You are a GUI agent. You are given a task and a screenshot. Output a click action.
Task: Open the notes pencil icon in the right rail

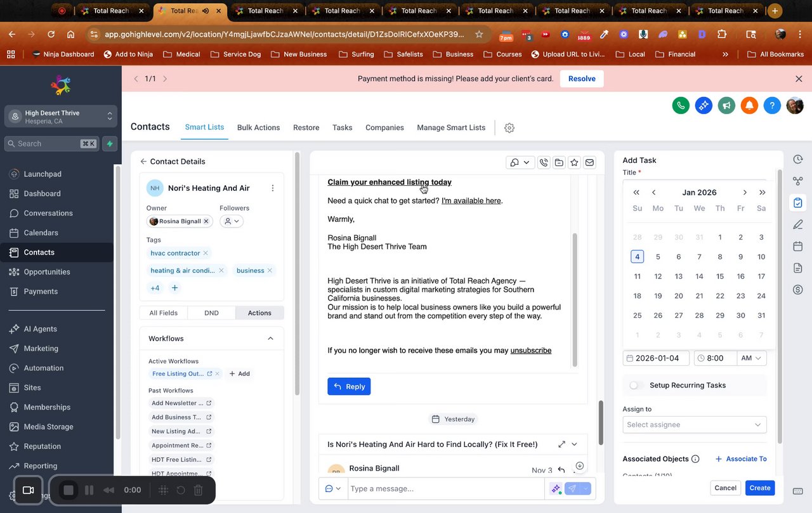pos(798,224)
